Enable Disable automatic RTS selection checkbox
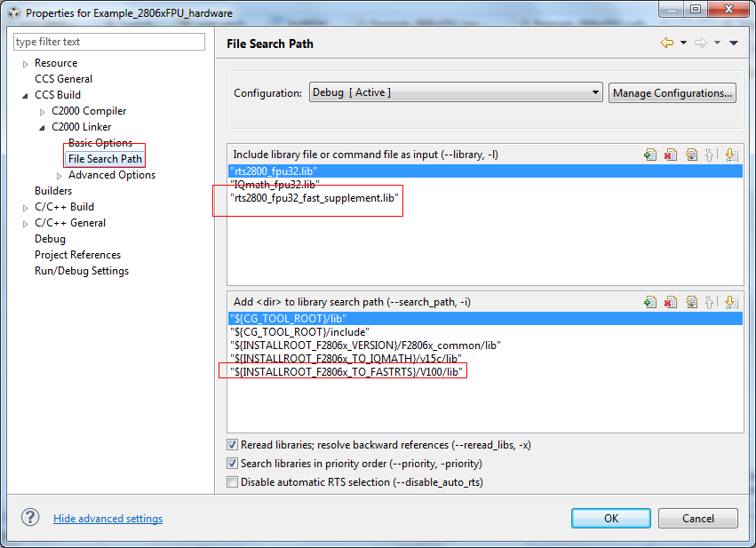Image resolution: width=756 pixels, height=548 pixels. click(233, 482)
